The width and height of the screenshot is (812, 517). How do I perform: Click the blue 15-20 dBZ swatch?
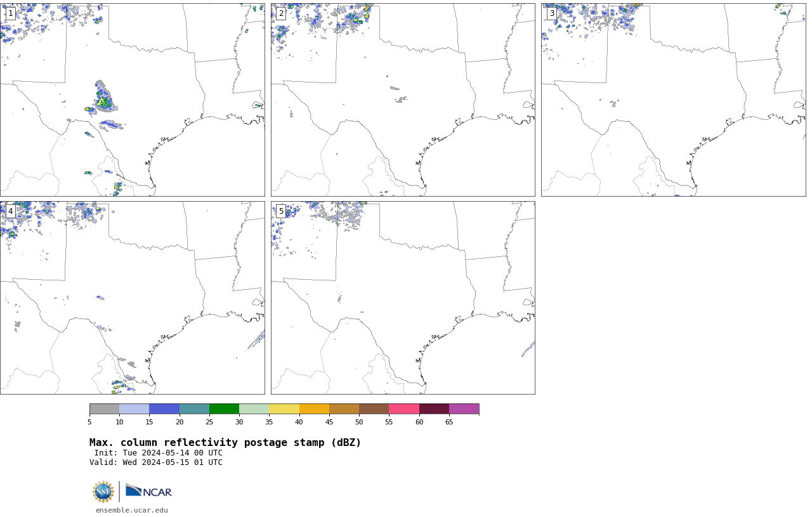pyautogui.click(x=164, y=409)
